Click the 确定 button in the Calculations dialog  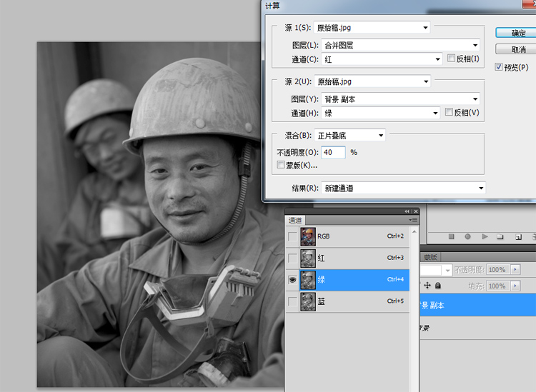[x=516, y=33]
